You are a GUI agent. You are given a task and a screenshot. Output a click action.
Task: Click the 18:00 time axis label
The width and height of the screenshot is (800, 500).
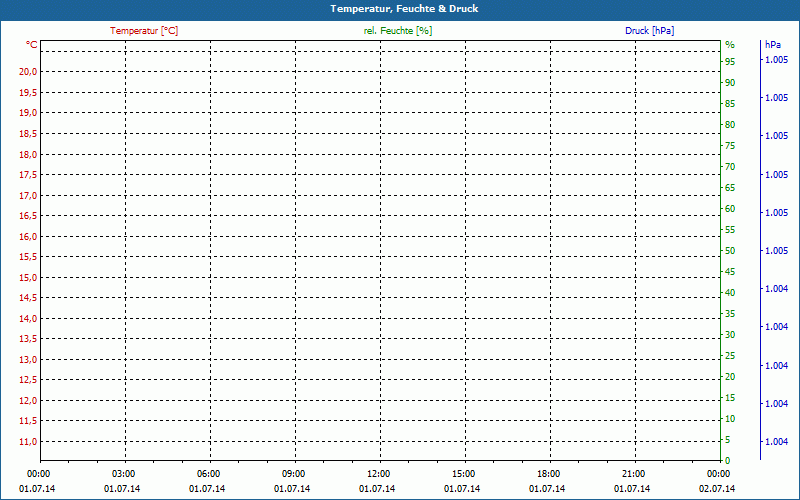tap(548, 474)
